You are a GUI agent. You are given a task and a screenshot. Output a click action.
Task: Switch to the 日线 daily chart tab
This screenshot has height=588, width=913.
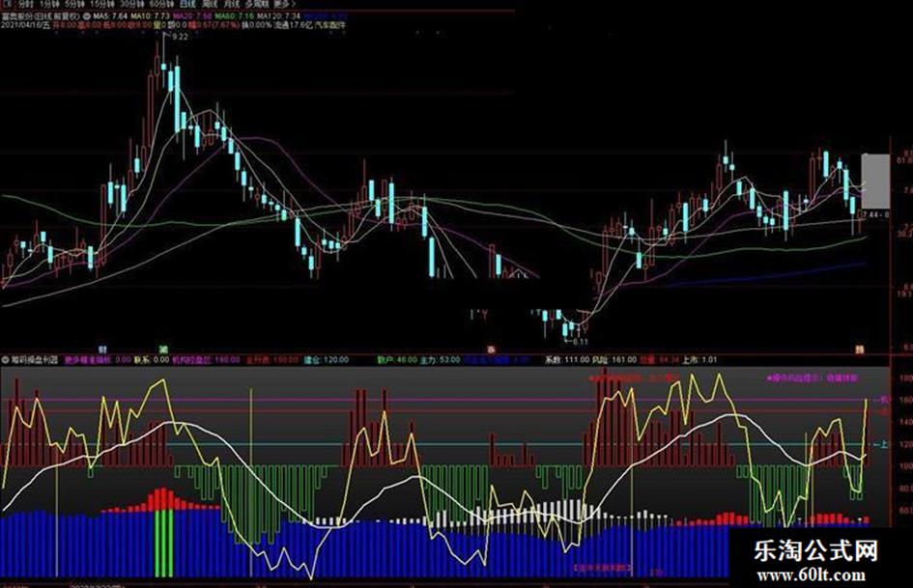(188, 4)
